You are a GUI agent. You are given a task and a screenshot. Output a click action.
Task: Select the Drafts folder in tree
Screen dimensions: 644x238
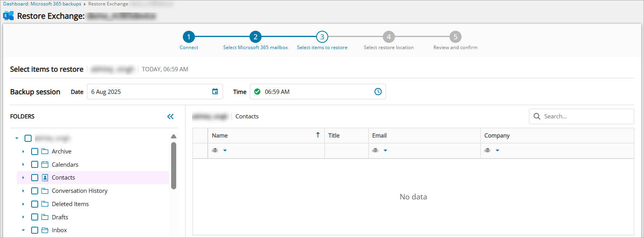tap(60, 217)
